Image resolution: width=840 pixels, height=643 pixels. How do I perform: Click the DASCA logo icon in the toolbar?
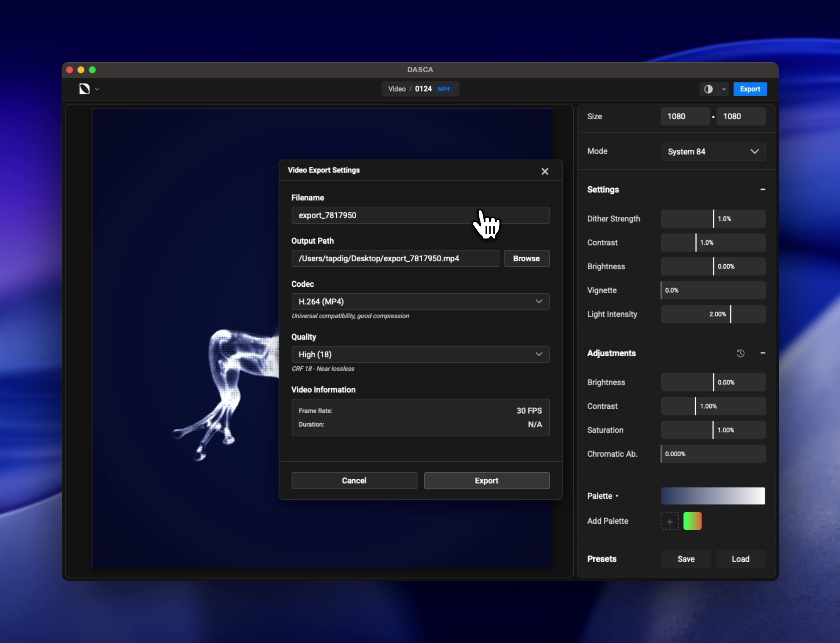(x=84, y=89)
